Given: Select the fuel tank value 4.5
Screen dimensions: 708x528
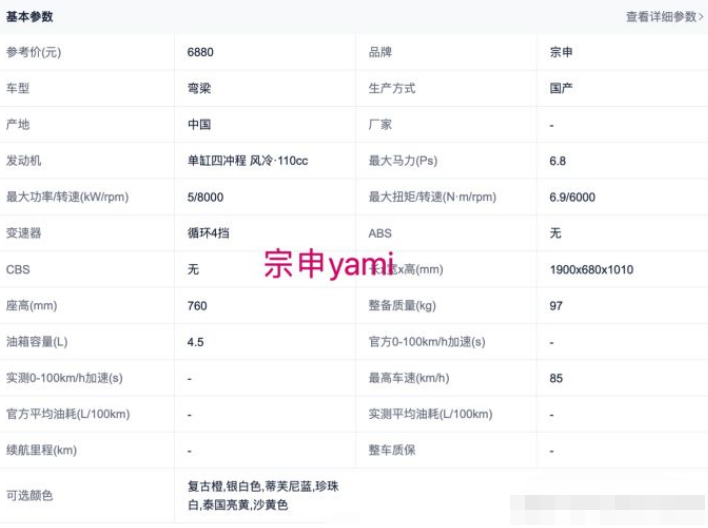Looking at the screenshot, I should tap(196, 342).
